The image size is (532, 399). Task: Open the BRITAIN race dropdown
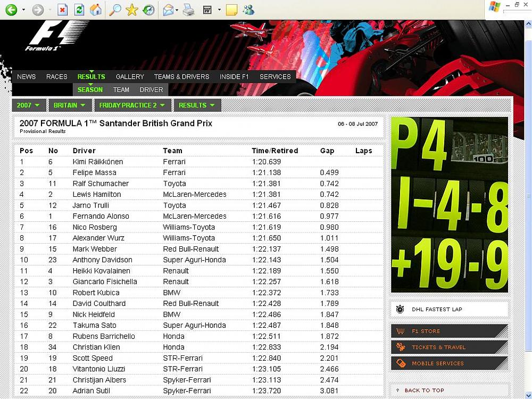point(70,105)
